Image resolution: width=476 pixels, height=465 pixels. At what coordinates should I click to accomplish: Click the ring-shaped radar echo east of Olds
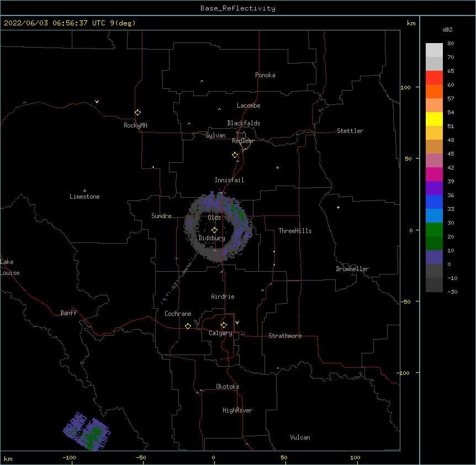[218, 226]
